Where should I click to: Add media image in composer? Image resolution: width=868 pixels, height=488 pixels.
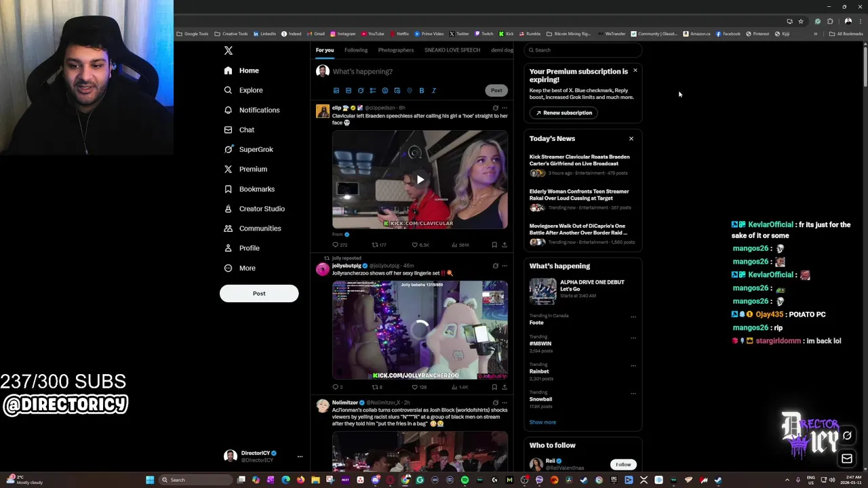(x=336, y=90)
